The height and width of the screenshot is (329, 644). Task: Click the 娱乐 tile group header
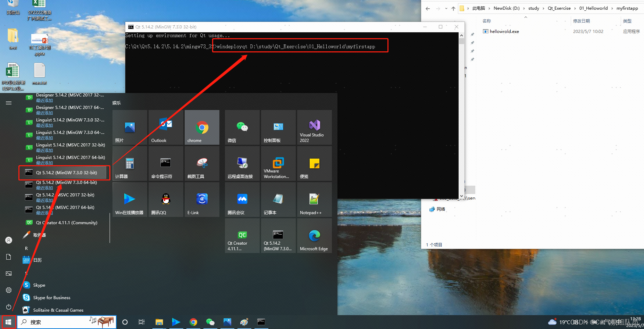point(117,103)
